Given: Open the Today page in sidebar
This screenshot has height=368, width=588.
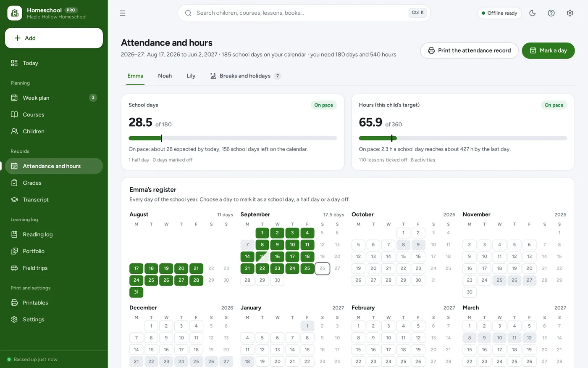Looking at the screenshot, I should [x=54, y=63].
